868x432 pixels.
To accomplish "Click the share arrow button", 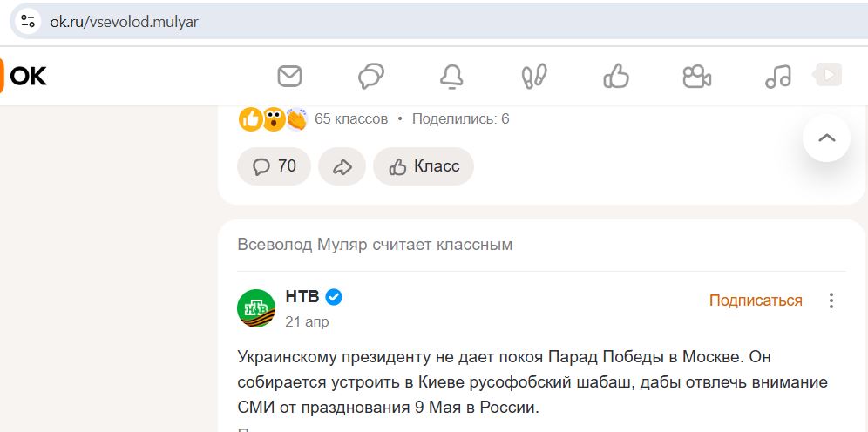I will click(342, 166).
